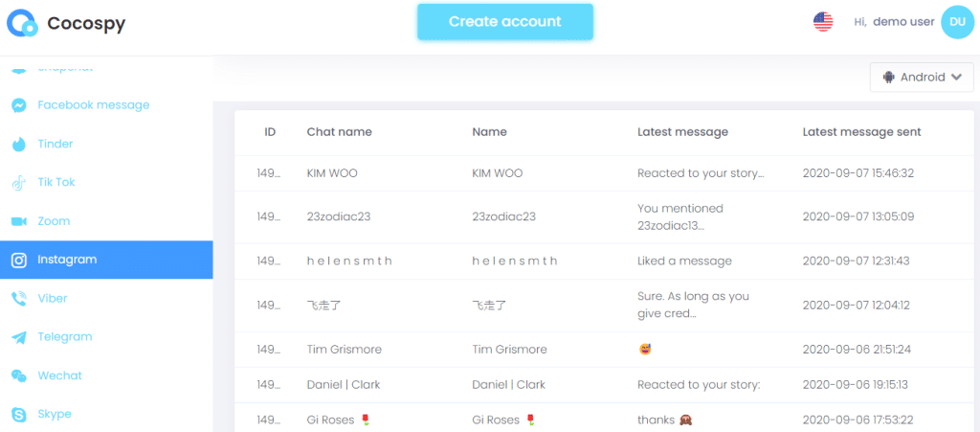
Task: Click the 'Liked a message' cell
Action: click(684, 261)
